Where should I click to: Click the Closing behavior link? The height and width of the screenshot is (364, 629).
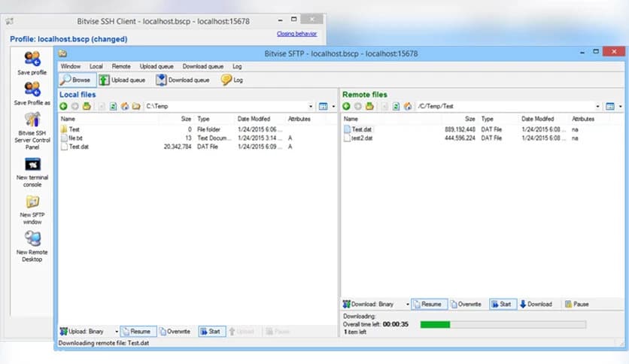297,34
